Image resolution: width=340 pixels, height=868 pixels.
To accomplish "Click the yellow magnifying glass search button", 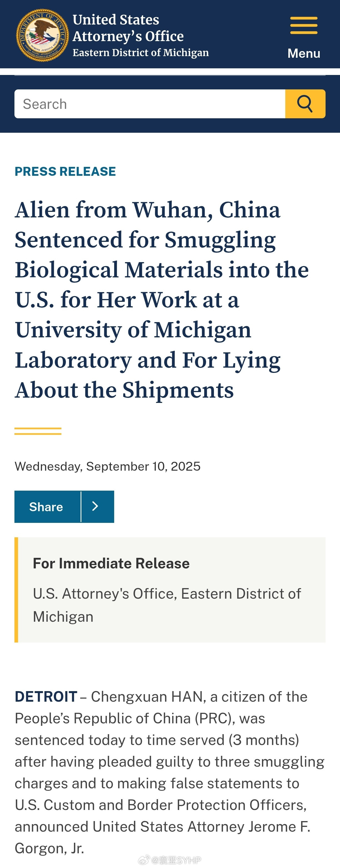I will coord(305,104).
